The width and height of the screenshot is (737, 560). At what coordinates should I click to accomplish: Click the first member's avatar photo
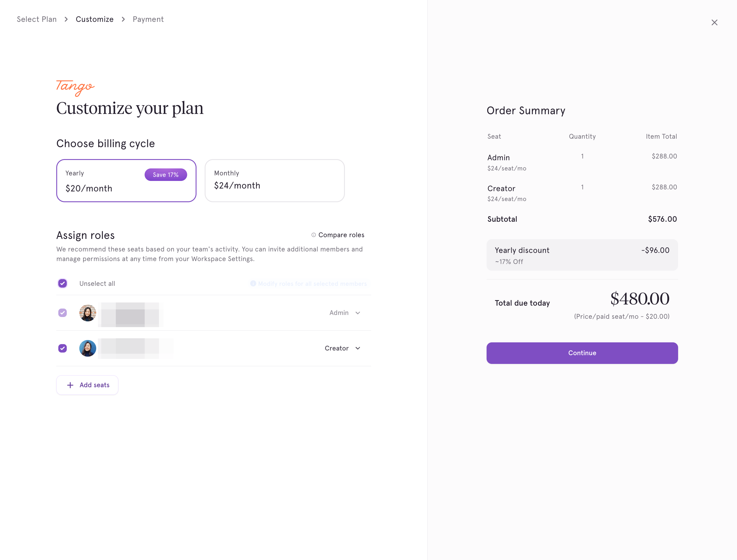(x=88, y=313)
